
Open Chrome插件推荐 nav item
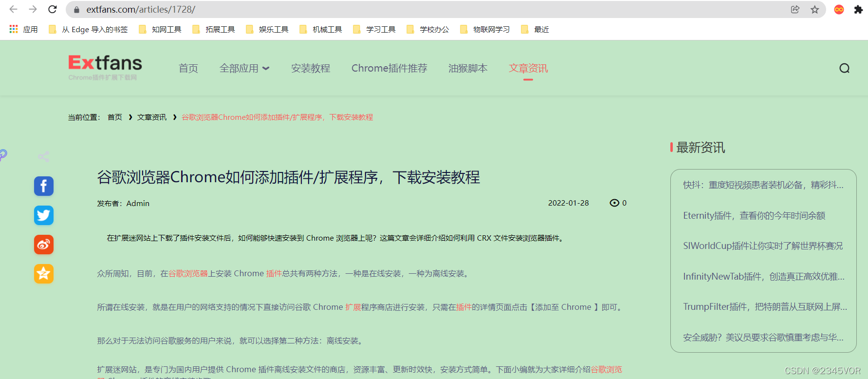pos(389,68)
